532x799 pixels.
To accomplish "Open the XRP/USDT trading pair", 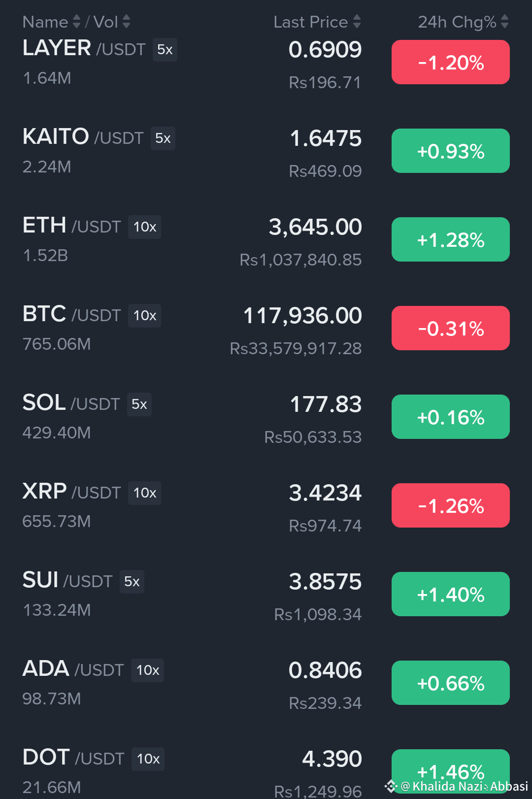I will click(266, 506).
